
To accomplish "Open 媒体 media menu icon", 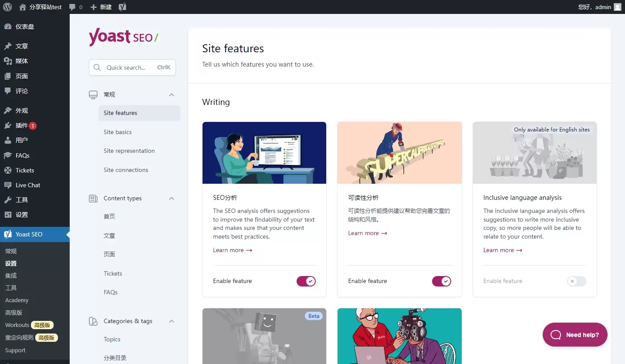I will (8, 61).
